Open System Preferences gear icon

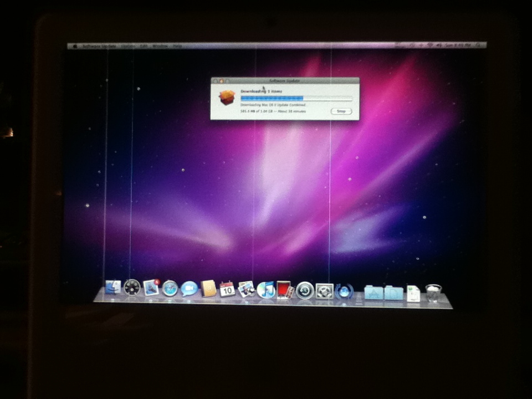pyautogui.click(x=325, y=291)
